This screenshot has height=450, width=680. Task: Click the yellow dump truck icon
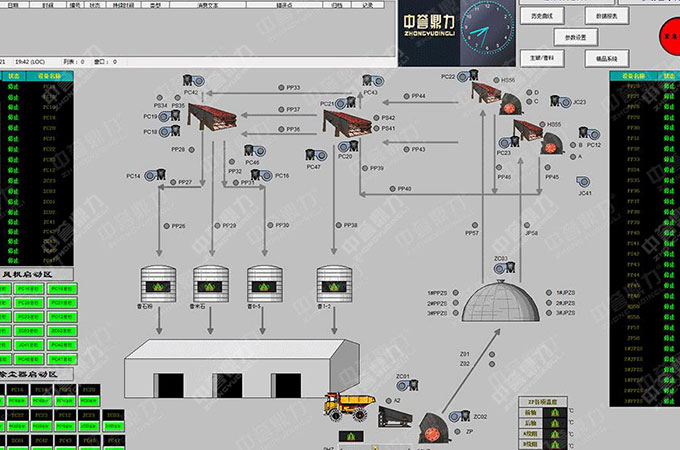(x=346, y=404)
